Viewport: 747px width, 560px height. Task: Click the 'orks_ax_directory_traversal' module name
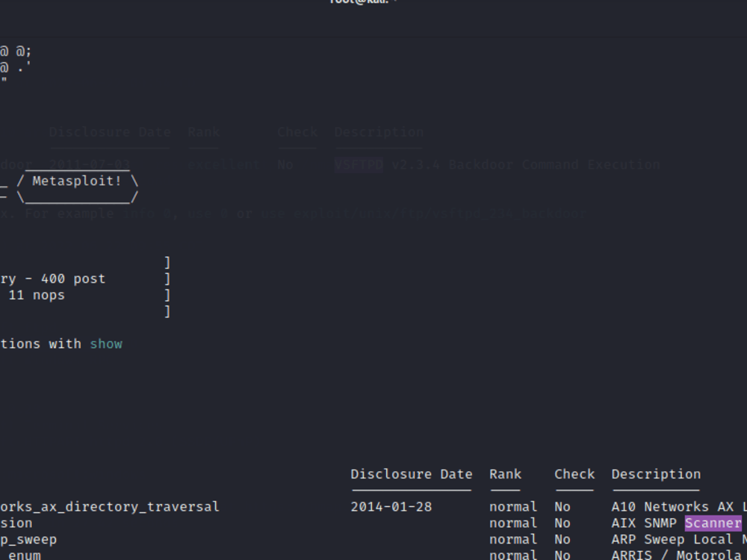110,507
